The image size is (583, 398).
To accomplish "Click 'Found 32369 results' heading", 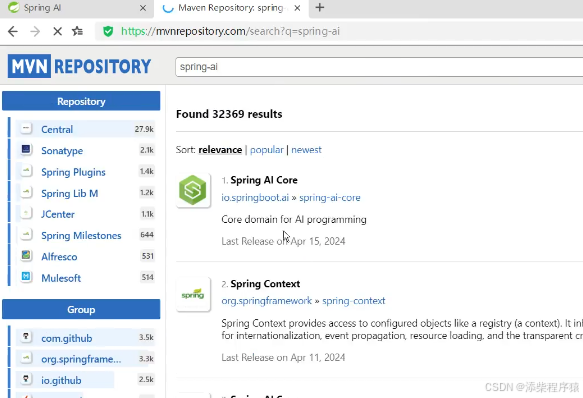I will (x=229, y=114).
